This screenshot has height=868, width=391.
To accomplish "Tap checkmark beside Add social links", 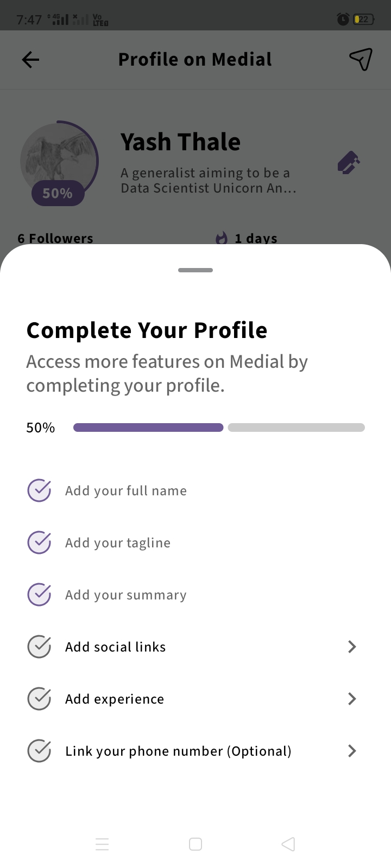I will [39, 647].
